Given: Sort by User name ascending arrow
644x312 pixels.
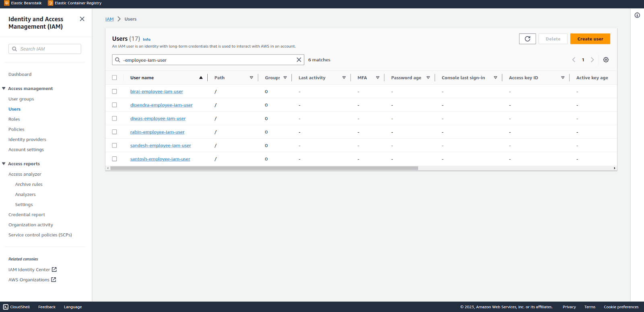Looking at the screenshot, I should click(x=201, y=78).
